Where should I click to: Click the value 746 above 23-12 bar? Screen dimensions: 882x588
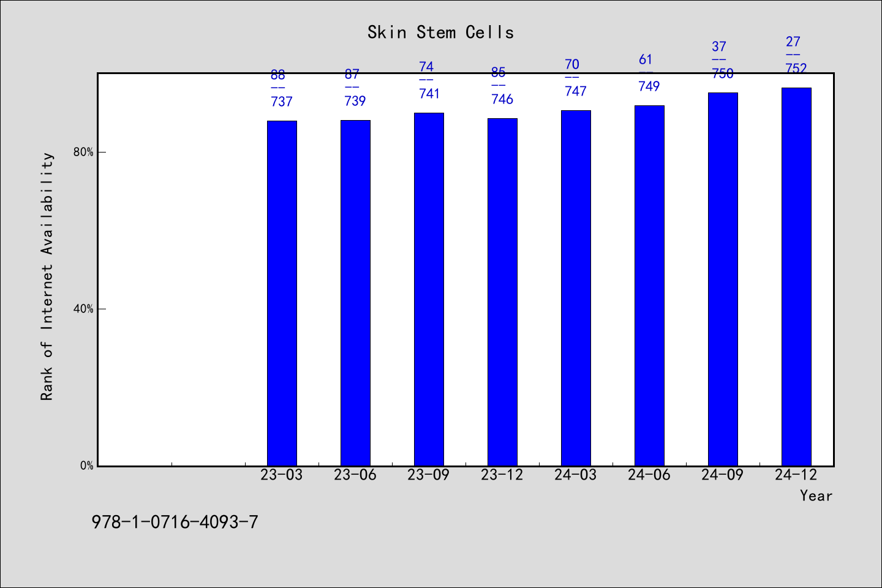click(x=502, y=99)
